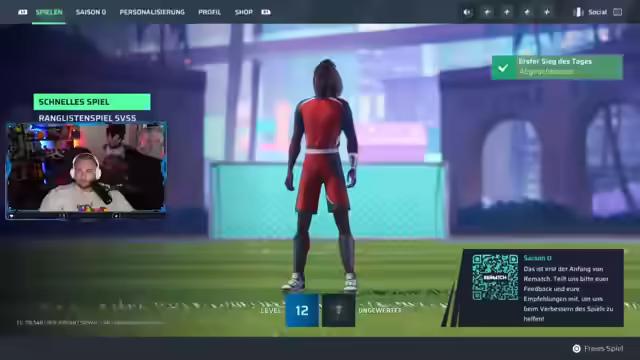Click the speaker voice chat icon
This screenshot has height=360, width=640.
click(467, 12)
